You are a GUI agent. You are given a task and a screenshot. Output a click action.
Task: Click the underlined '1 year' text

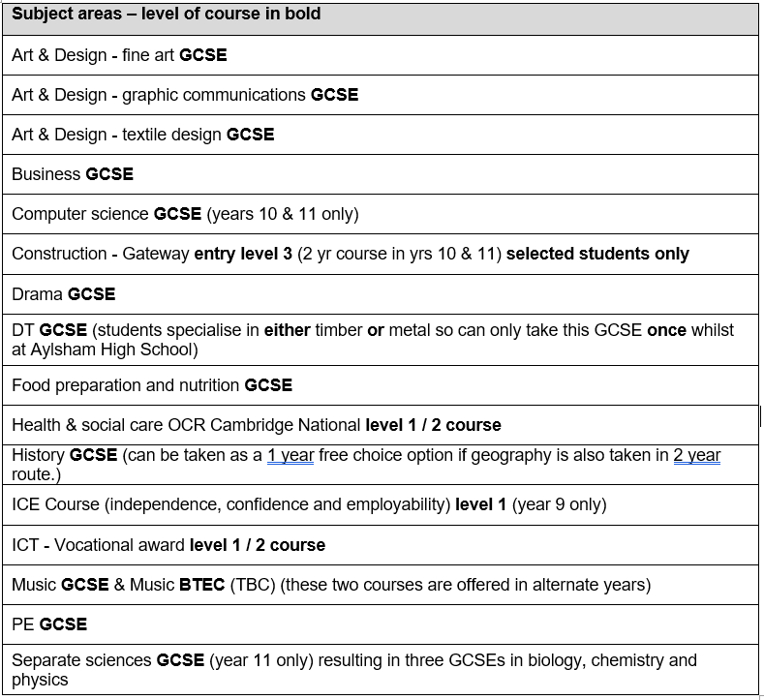click(290, 455)
